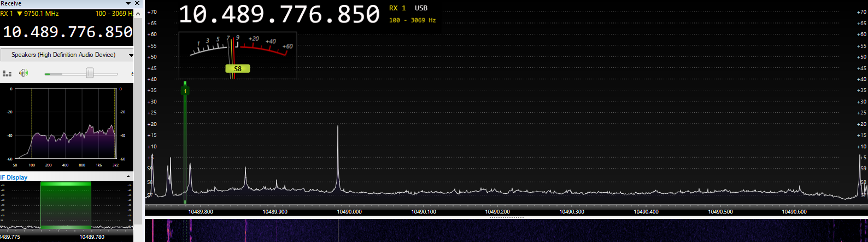Click the S8 signal meter badge
The height and width of the screenshot is (242, 868).
tap(237, 69)
